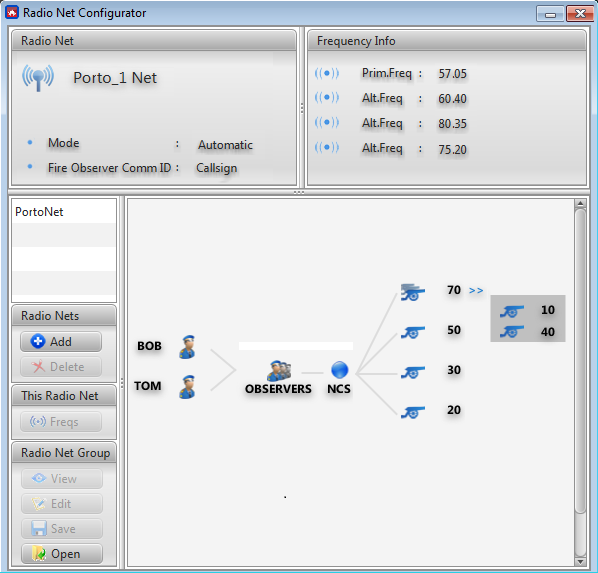Click the cannon icon for unit 20

pyautogui.click(x=413, y=412)
